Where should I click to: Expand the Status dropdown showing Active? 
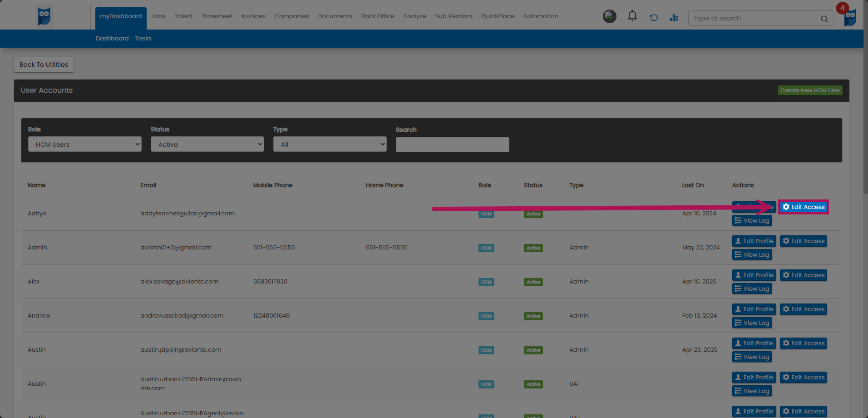tap(207, 144)
